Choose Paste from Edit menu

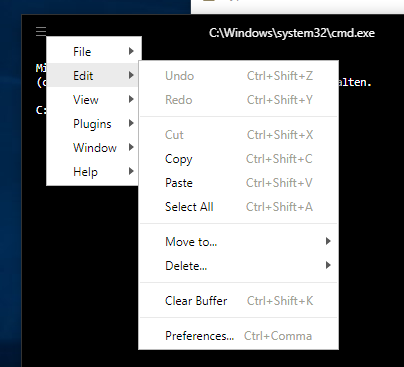(x=239, y=183)
